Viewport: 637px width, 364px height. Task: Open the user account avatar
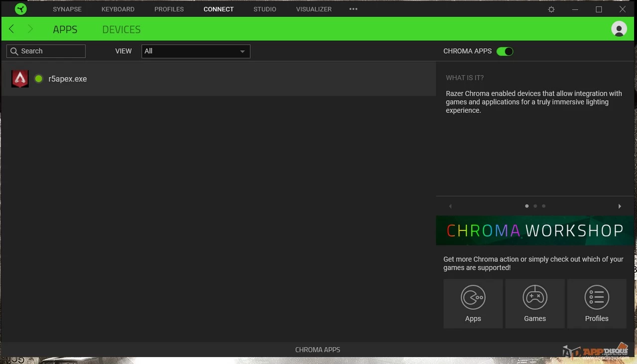619,29
